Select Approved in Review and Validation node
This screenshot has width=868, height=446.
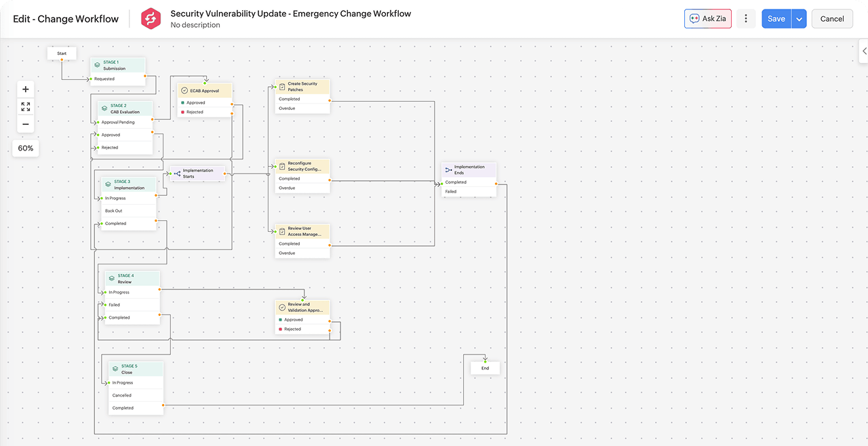click(x=302, y=320)
